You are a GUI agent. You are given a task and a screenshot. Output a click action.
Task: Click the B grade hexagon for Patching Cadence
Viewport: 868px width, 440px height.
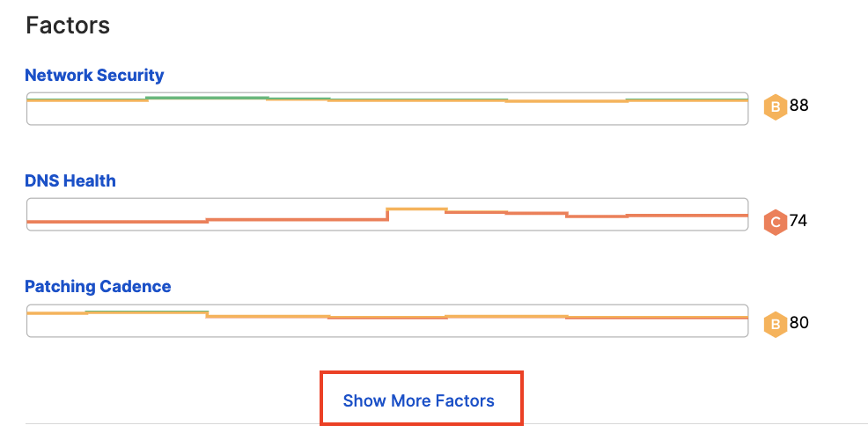775,325
